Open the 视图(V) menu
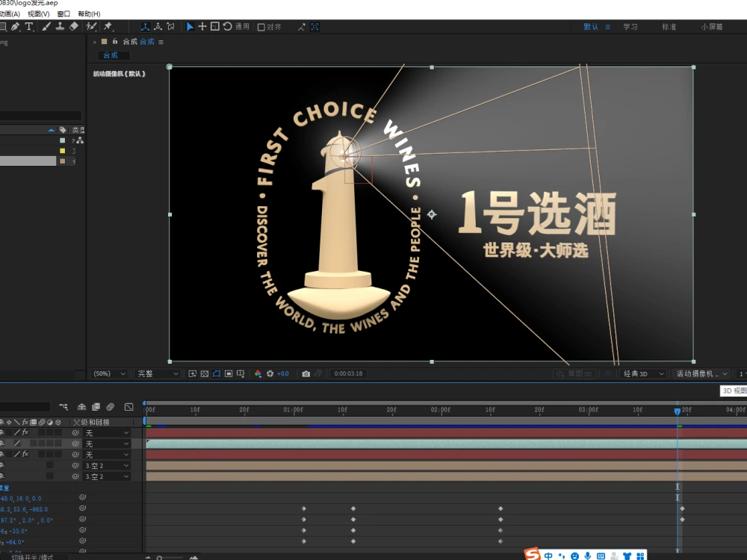The width and height of the screenshot is (747, 560). [38, 13]
